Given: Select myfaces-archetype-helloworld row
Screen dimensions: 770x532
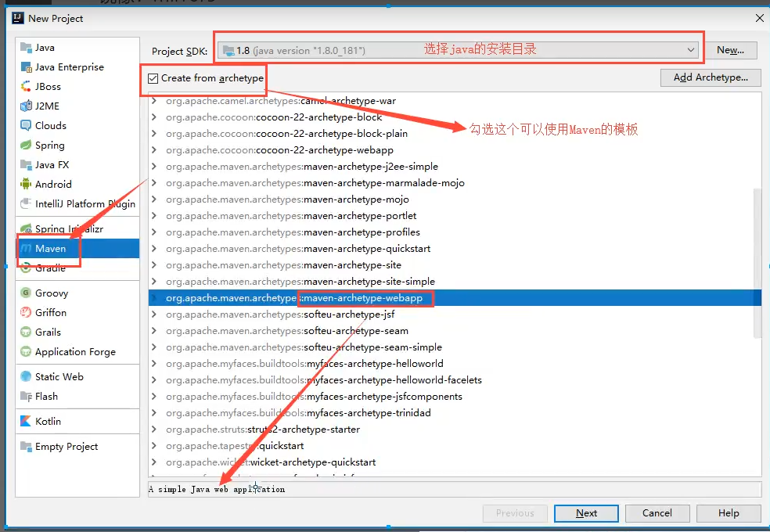Looking at the screenshot, I should coord(455,364).
